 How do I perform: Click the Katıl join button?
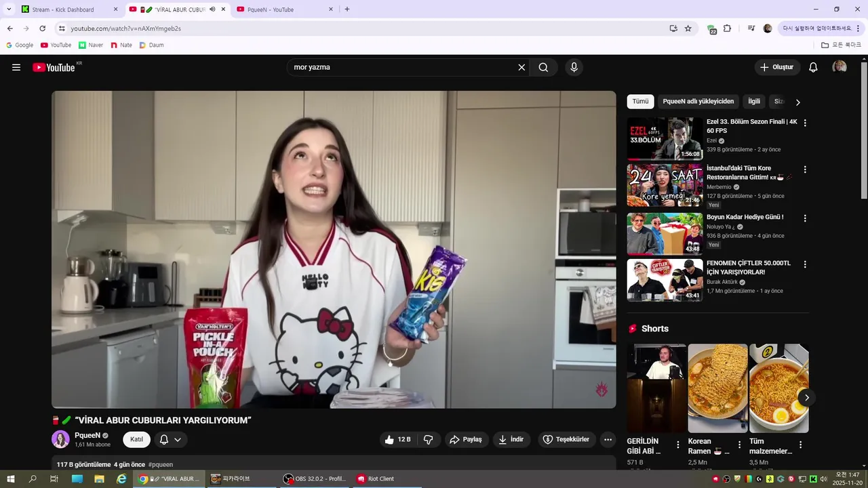tap(136, 439)
